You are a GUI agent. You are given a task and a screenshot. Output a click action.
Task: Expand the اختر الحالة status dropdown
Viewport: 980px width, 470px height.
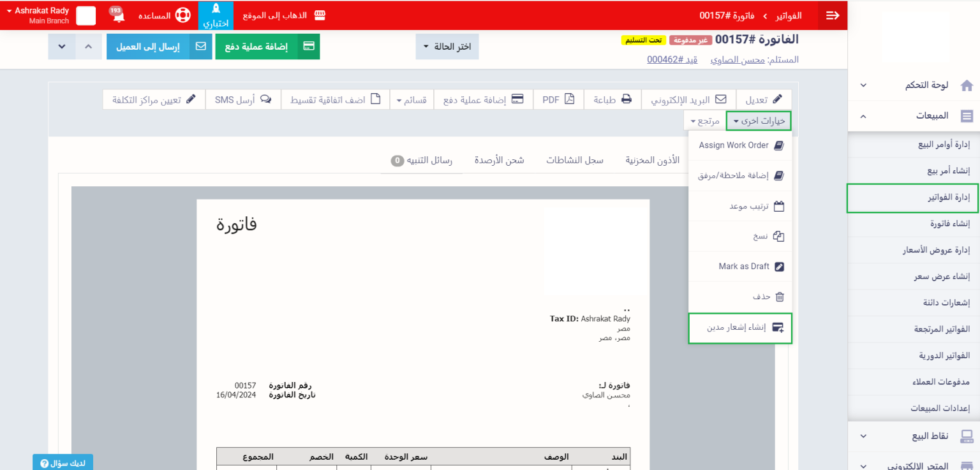tap(447, 47)
